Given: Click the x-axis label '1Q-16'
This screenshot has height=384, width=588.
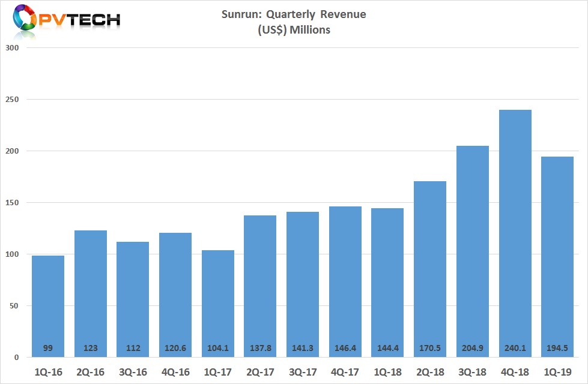Looking at the screenshot, I should pos(49,372).
